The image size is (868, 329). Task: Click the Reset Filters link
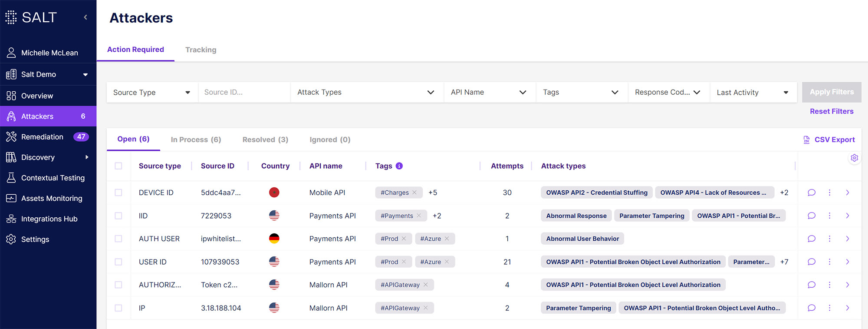pyautogui.click(x=831, y=111)
